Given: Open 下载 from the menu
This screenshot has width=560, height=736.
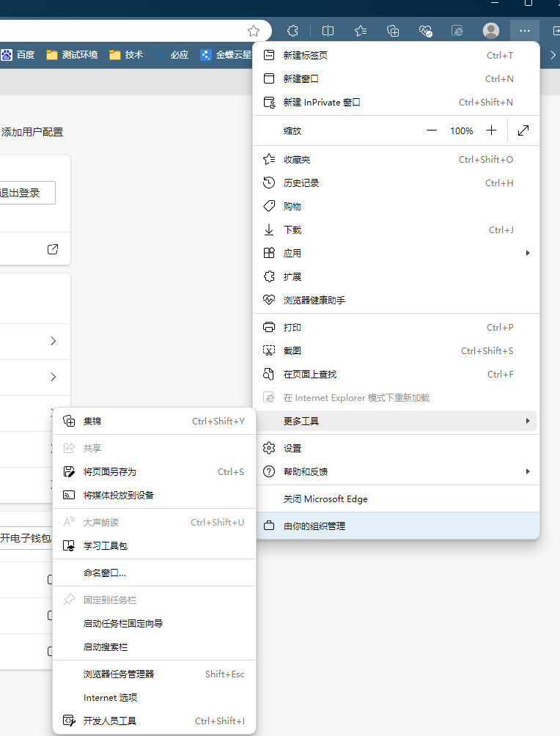Looking at the screenshot, I should click(396, 230).
